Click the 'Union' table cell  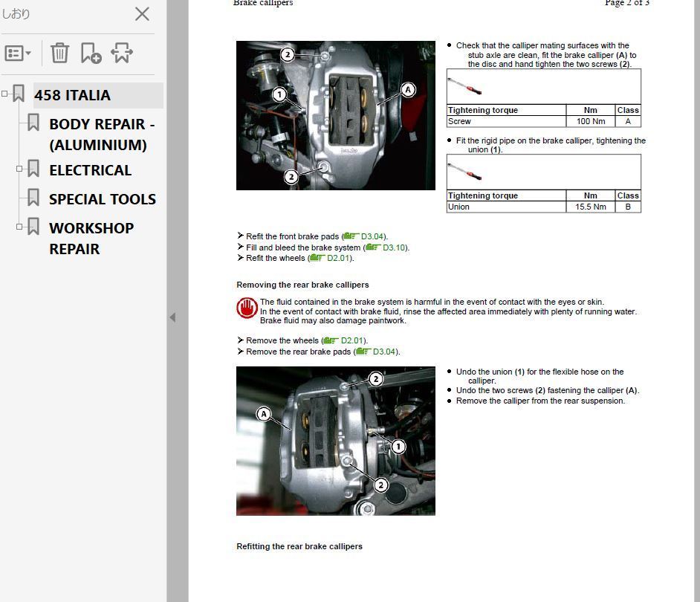[x=506, y=207]
